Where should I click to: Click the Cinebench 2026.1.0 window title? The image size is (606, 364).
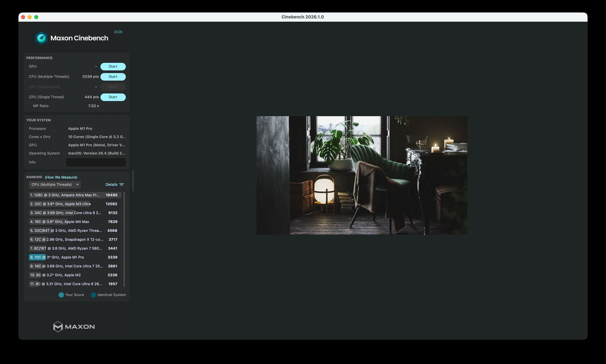[303, 17]
